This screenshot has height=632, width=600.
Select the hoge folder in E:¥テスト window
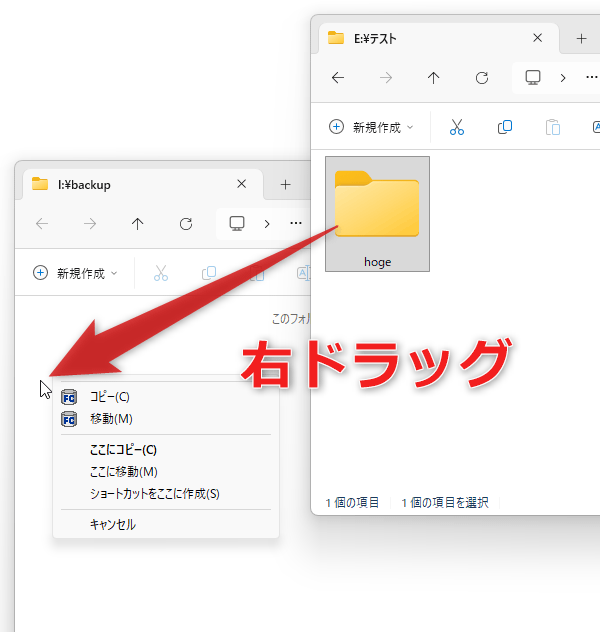click(x=377, y=214)
